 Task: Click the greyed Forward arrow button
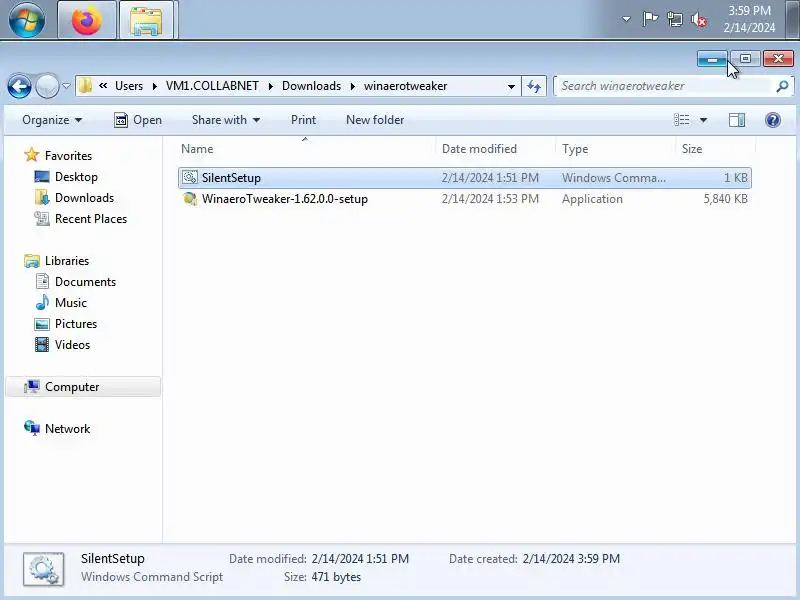pos(47,86)
